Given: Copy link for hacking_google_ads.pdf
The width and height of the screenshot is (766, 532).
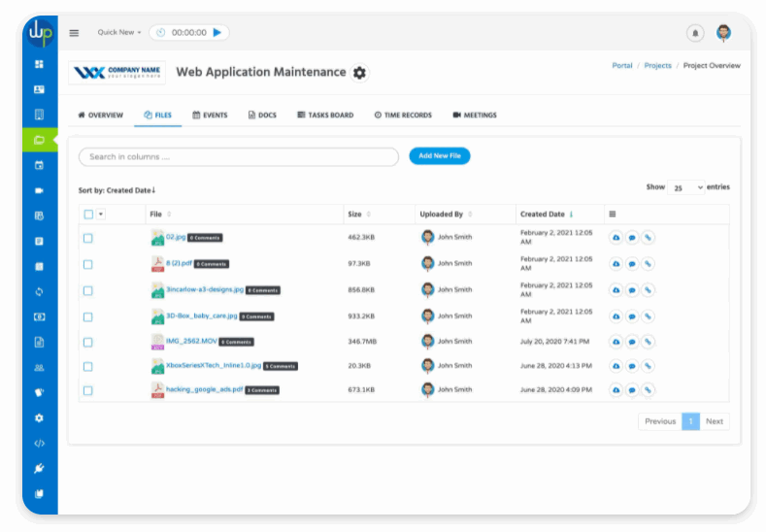Looking at the screenshot, I should (648, 390).
